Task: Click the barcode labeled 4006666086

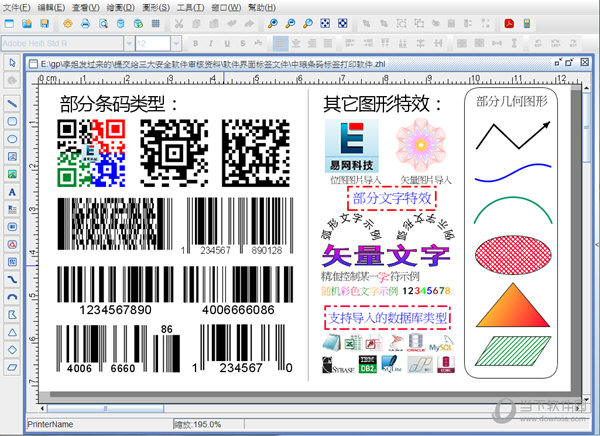Action: coord(238,291)
